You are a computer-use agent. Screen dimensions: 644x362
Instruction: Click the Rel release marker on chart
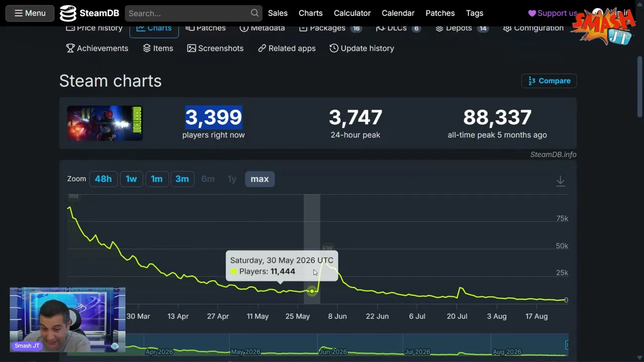coord(73,196)
